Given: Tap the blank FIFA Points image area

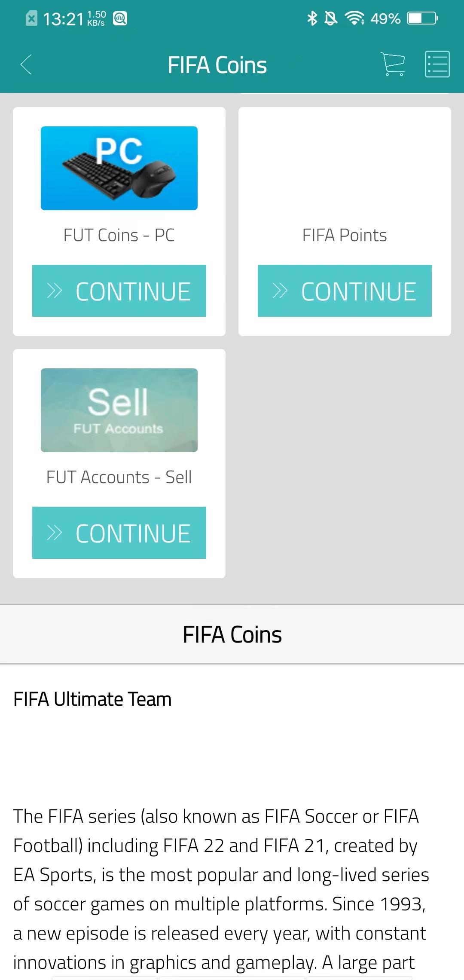Looking at the screenshot, I should (345, 168).
